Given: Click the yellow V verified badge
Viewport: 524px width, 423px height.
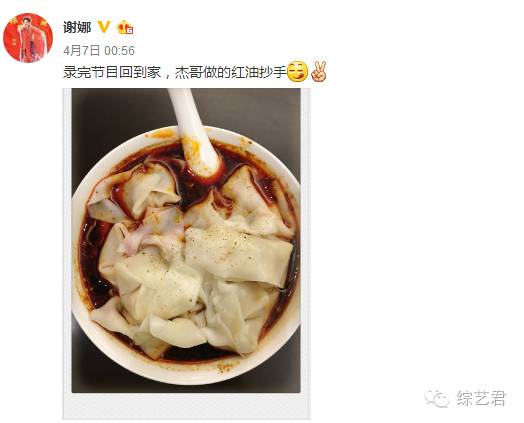Looking at the screenshot, I should (x=104, y=27).
